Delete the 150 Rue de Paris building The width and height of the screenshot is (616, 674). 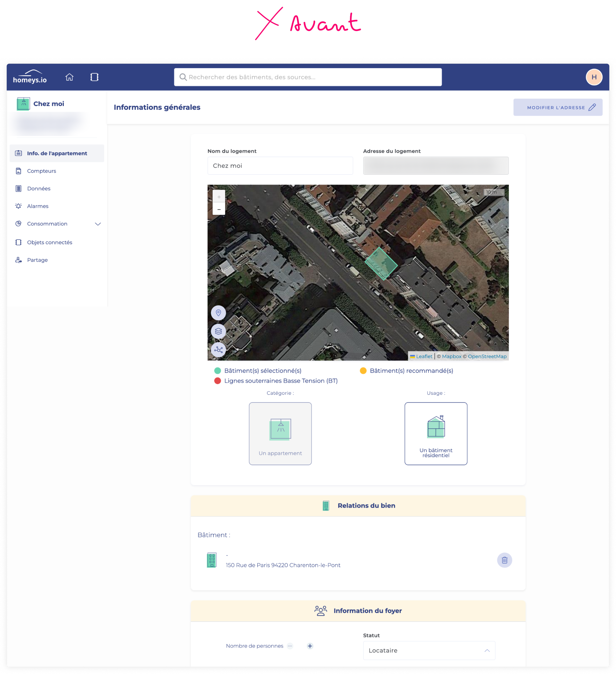tap(504, 560)
